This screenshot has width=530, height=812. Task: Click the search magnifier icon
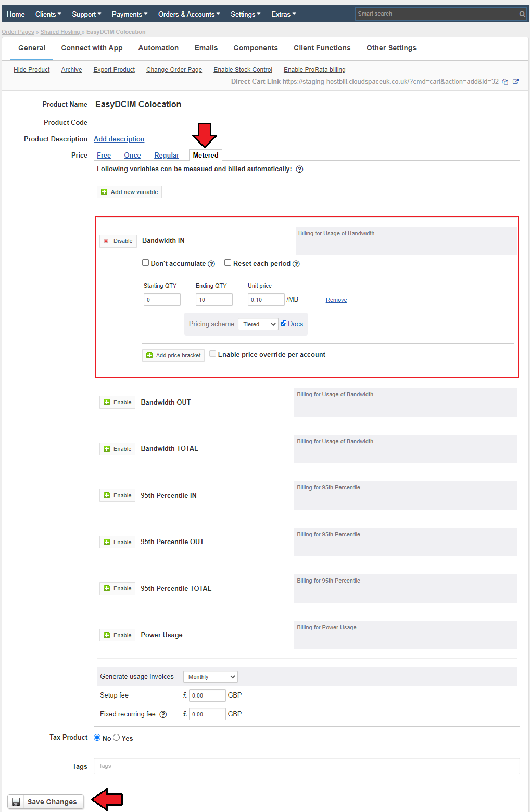[522, 14]
